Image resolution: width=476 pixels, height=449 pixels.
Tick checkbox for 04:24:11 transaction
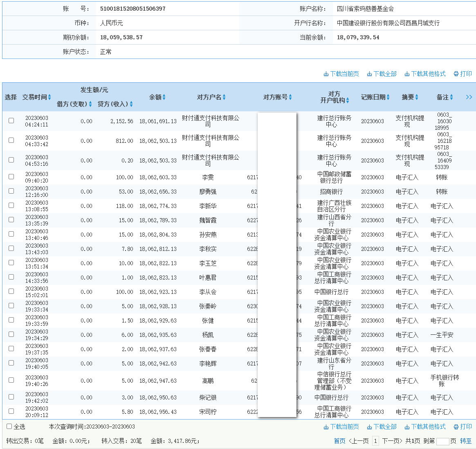click(11, 121)
